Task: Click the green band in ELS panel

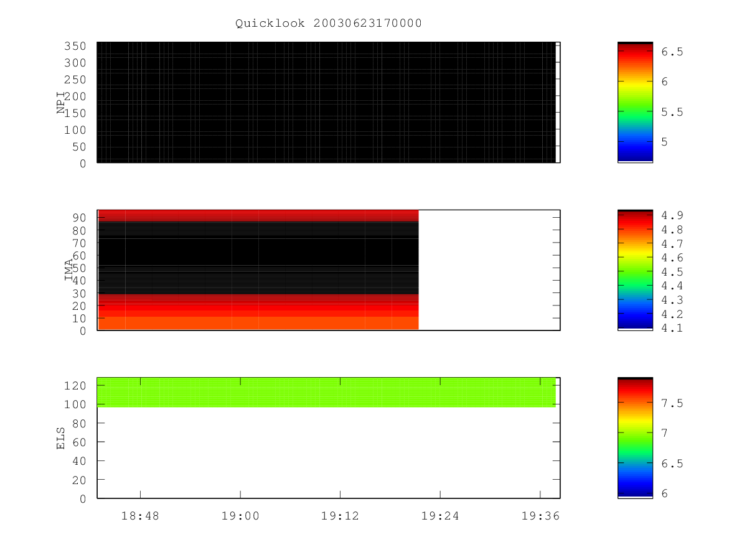Action: 326,392
